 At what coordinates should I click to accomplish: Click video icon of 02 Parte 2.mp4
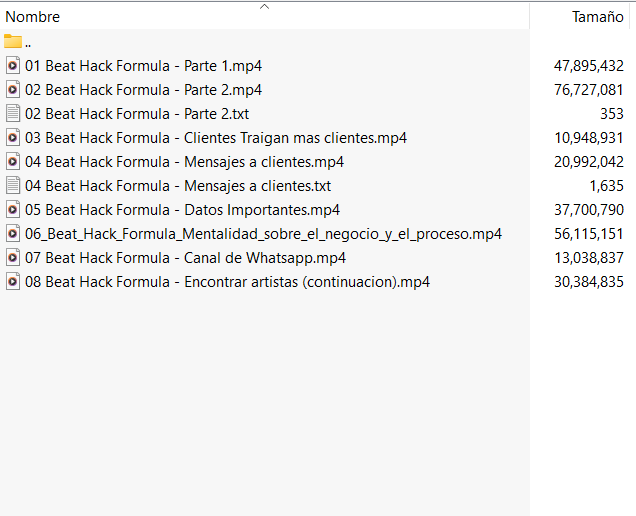point(13,90)
